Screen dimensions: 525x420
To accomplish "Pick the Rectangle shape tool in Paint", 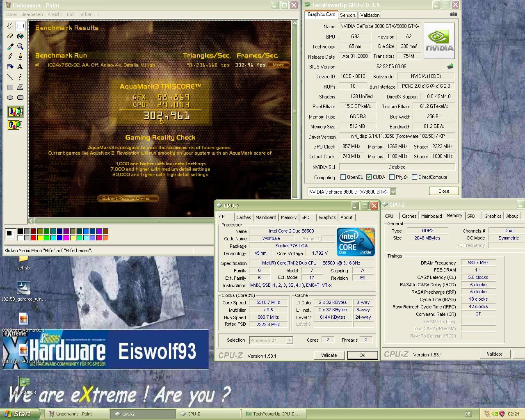I will 10,87.
